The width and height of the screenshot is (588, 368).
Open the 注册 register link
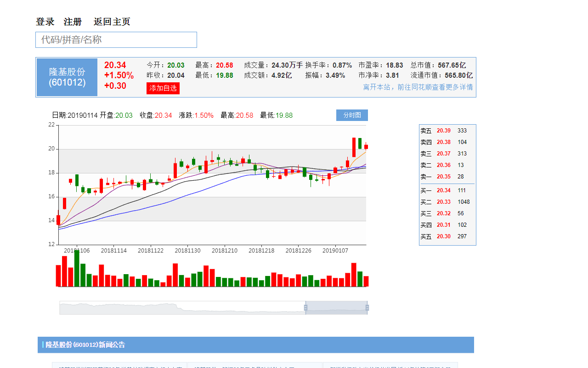[x=73, y=22]
